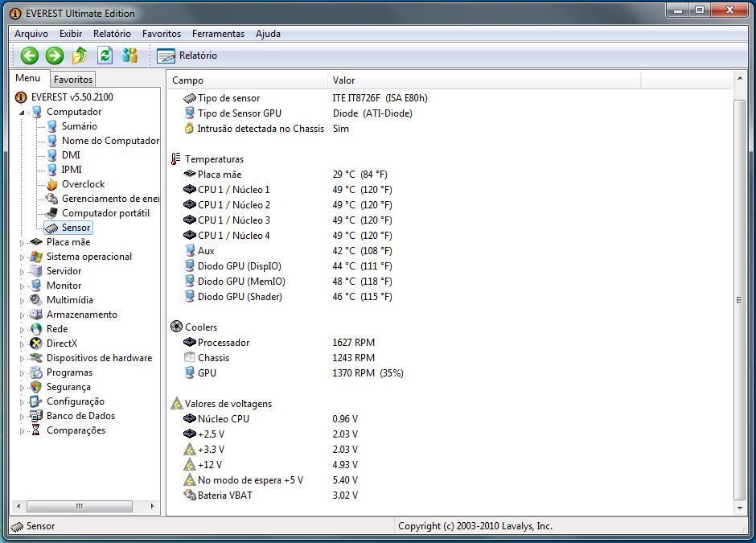This screenshot has width=756, height=543.
Task: Sort by the Campo column header
Action: (x=247, y=80)
